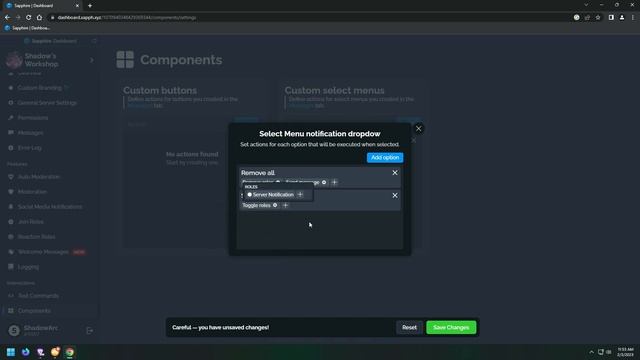Click the 'Toggle roles' action label
Image resolution: width=640 pixels, height=360 pixels.
[x=256, y=205]
